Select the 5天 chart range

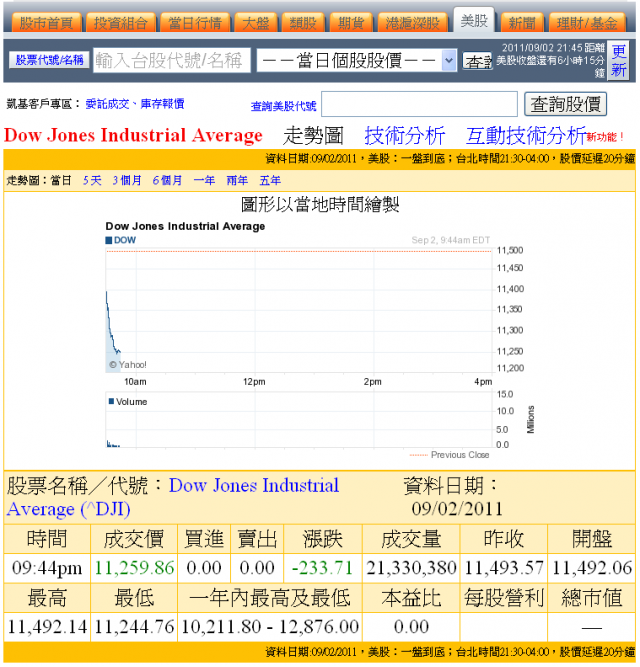92,181
